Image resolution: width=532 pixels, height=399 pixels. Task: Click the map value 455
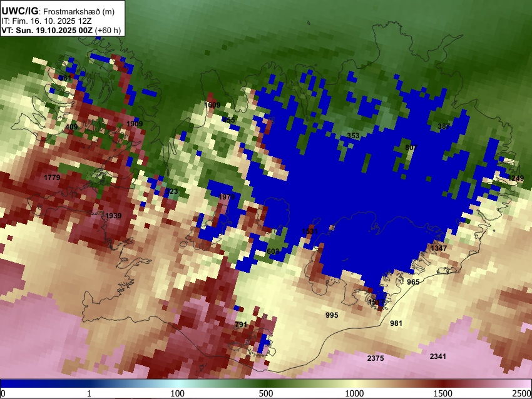point(229,120)
